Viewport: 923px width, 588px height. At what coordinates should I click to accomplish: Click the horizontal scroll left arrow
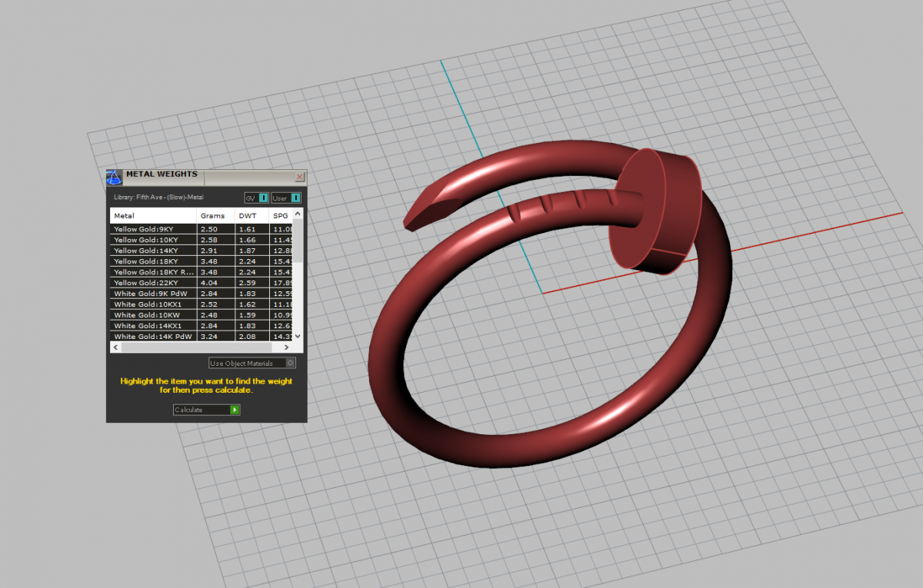pos(115,347)
